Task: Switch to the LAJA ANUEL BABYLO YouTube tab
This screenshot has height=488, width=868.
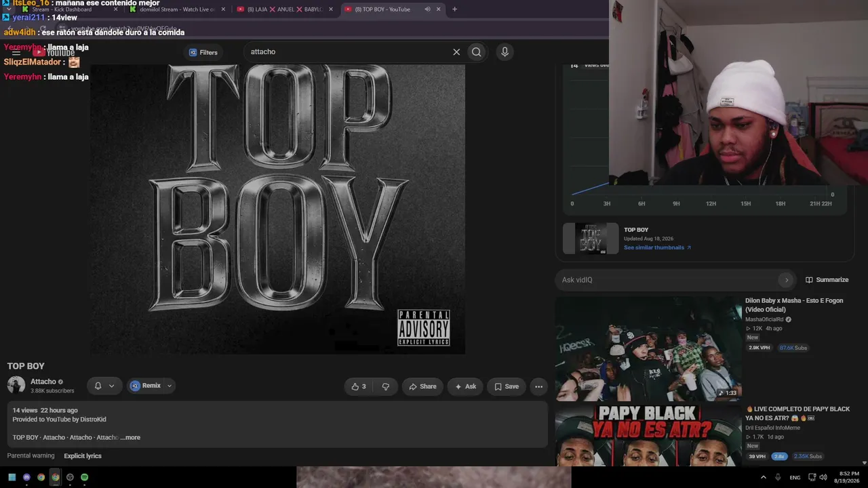Action: coord(283,9)
